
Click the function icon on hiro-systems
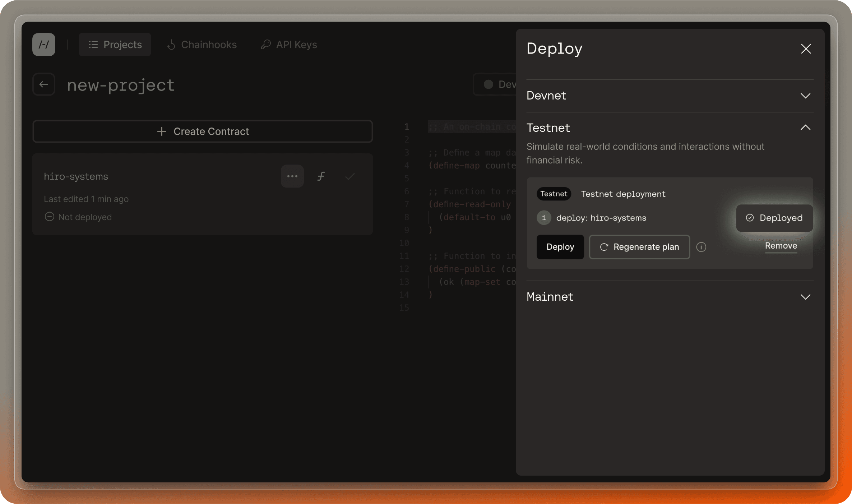321,176
